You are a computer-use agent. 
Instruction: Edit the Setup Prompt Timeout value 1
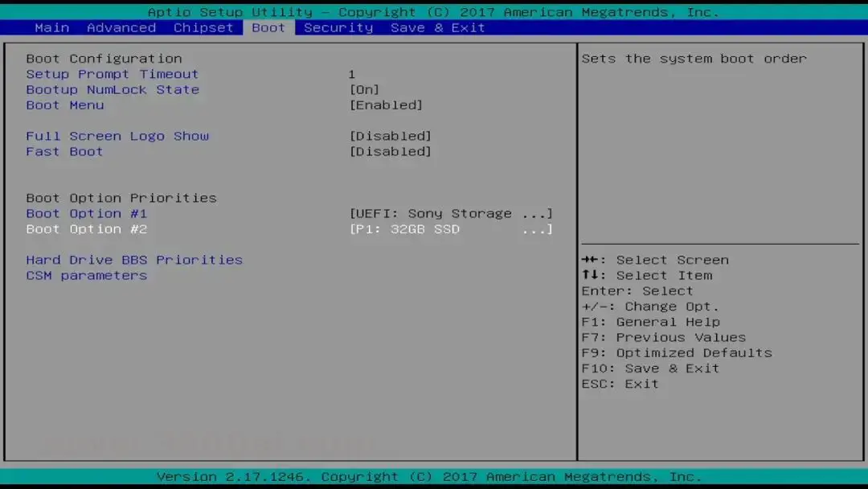(352, 74)
